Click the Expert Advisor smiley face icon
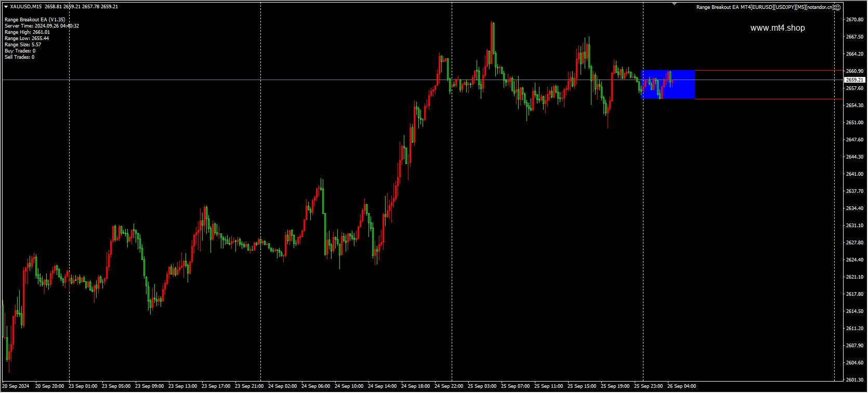The image size is (868, 393). click(x=837, y=7)
